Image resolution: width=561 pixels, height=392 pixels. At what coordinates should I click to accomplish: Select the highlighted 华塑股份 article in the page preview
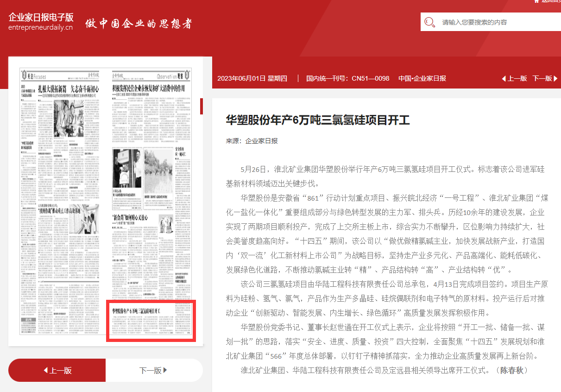tap(151, 321)
